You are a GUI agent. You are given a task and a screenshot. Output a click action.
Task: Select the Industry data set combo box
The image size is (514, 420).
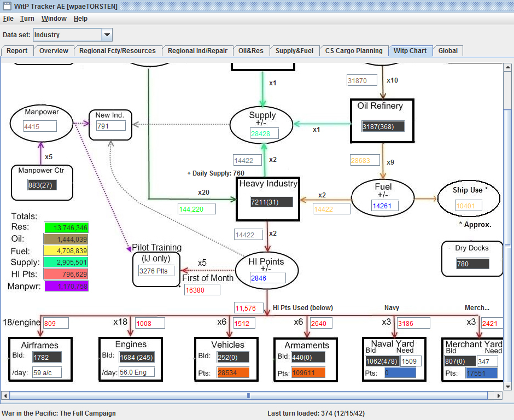[x=72, y=35]
